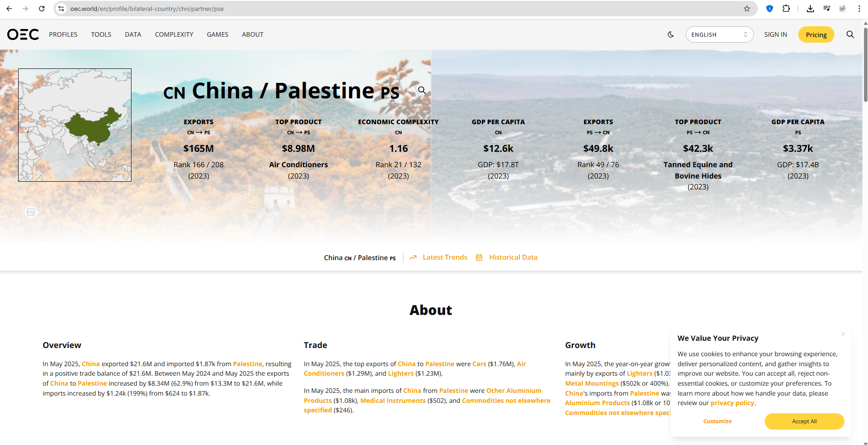
Task: Click the $3.37k GDP per capita value
Action: (798, 149)
